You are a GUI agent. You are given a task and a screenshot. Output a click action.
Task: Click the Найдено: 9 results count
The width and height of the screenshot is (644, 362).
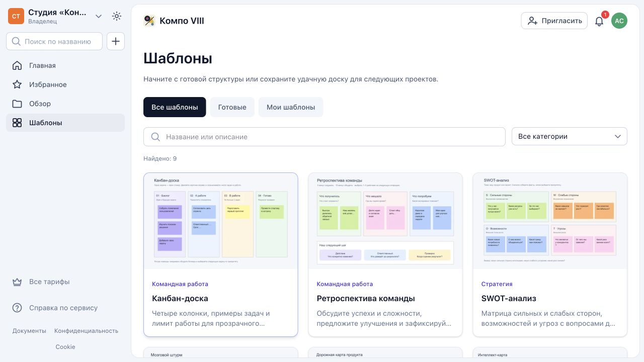(x=160, y=158)
